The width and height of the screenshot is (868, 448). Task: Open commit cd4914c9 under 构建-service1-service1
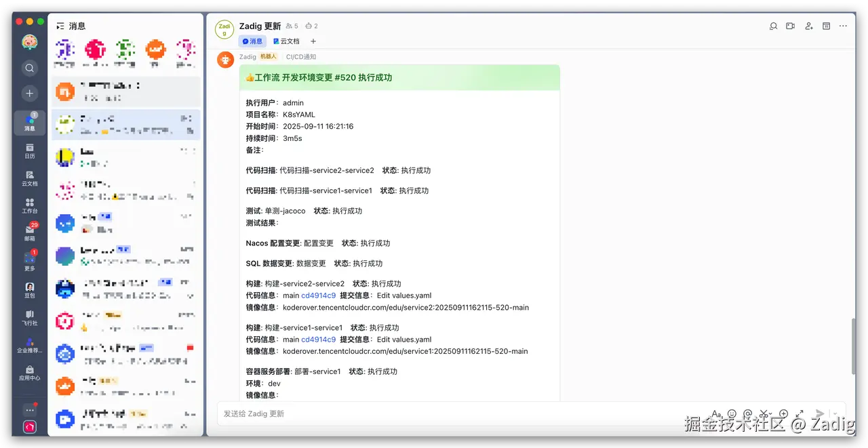click(319, 340)
